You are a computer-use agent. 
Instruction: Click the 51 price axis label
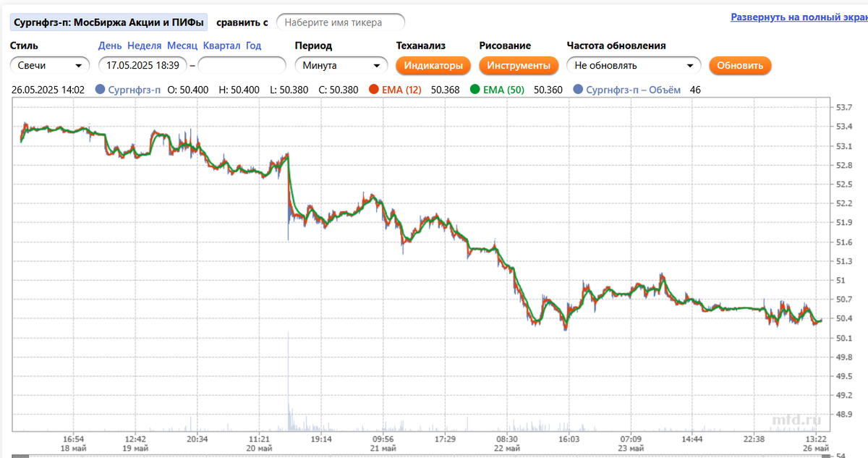841,280
